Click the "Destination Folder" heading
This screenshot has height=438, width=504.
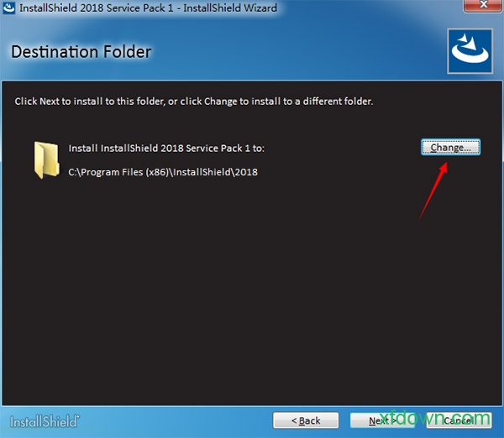(81, 52)
